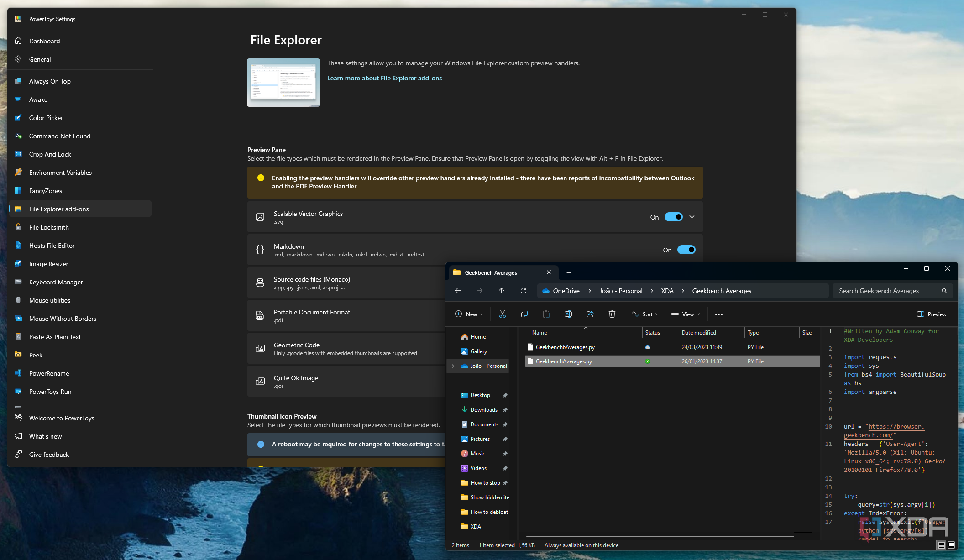Open the New dropdown in File Explorer

(x=469, y=314)
